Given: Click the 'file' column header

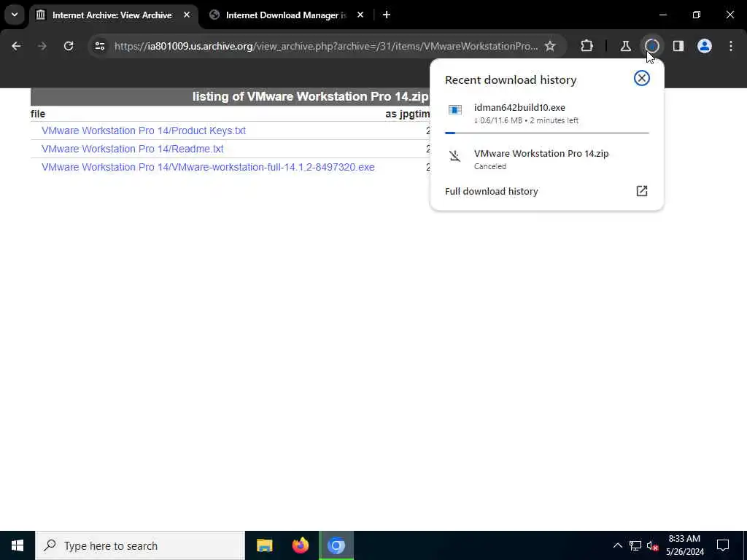Looking at the screenshot, I should click(x=38, y=114).
